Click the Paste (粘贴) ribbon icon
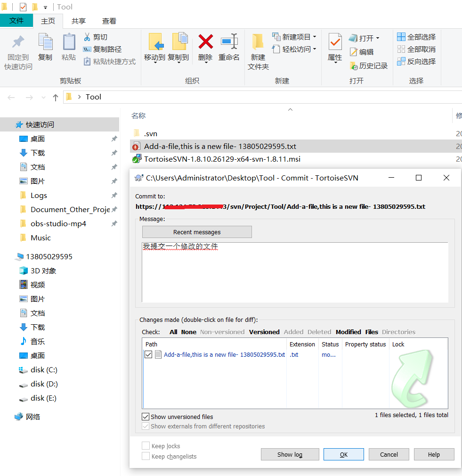Viewport: 462px width, 476px height. tap(69, 41)
